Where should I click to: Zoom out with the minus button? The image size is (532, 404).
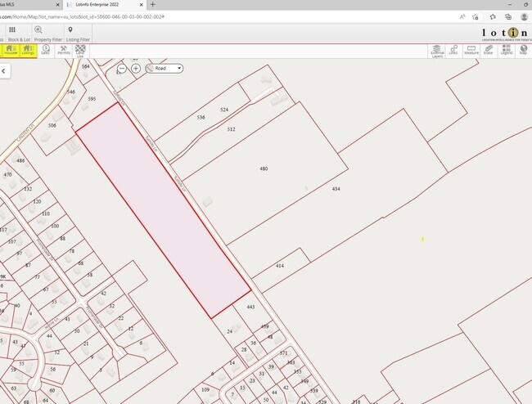pos(122,69)
